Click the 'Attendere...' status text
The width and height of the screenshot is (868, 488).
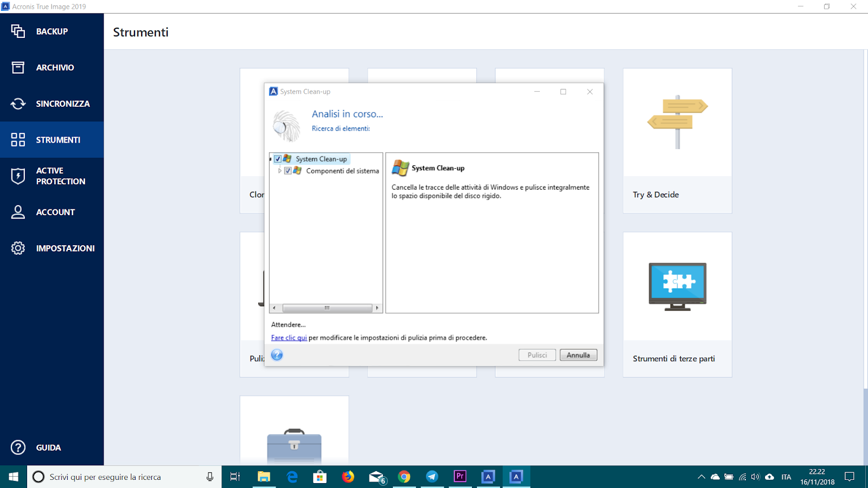[x=288, y=324]
